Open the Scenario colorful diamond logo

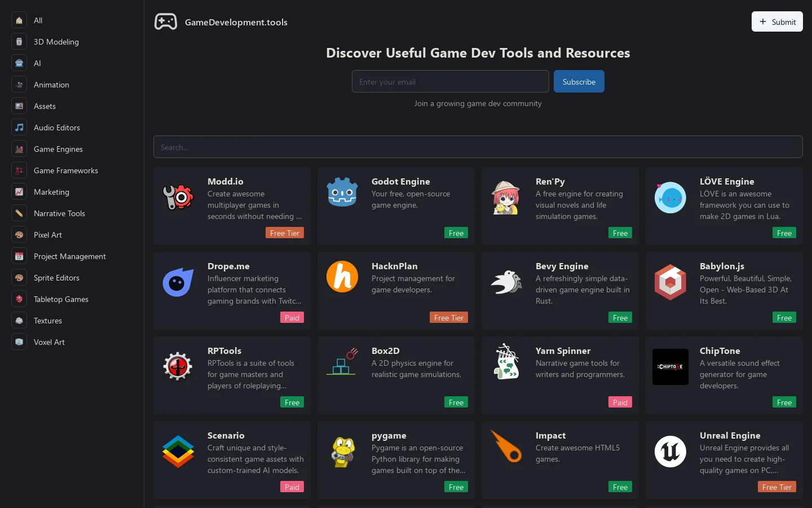tap(178, 452)
